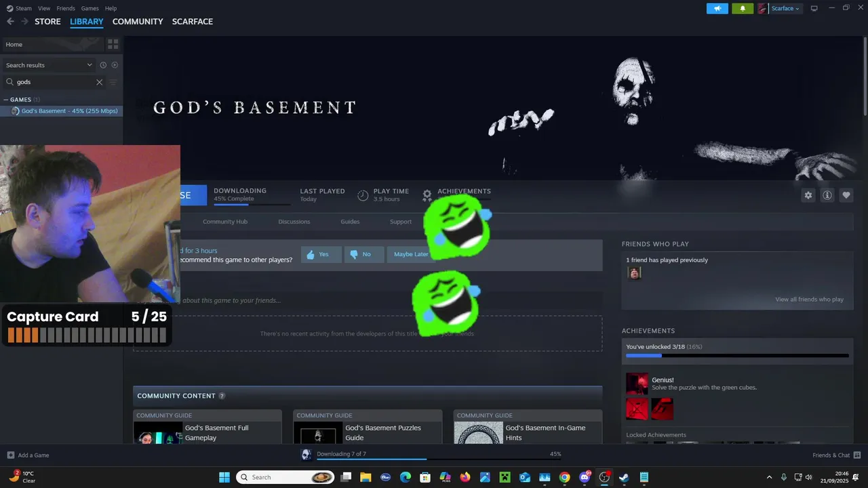Open Google Chrome from taskbar
The width and height of the screenshot is (868, 488).
(564, 477)
